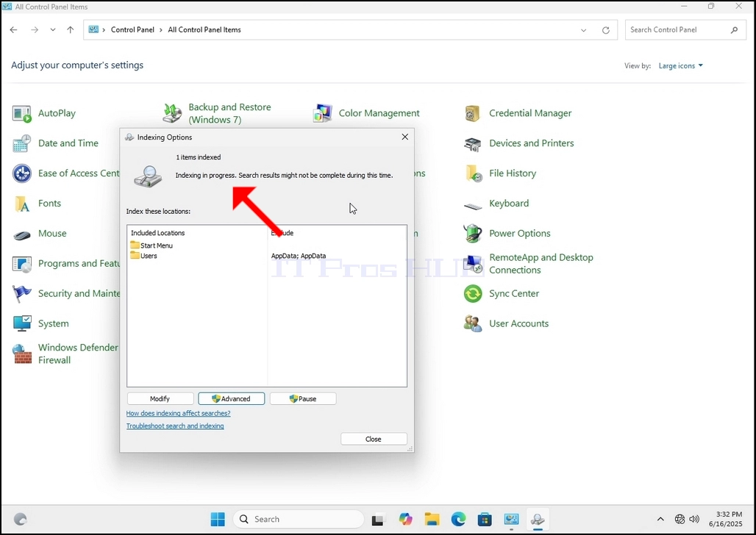
Task: Click the Modify button
Action: [x=160, y=398]
